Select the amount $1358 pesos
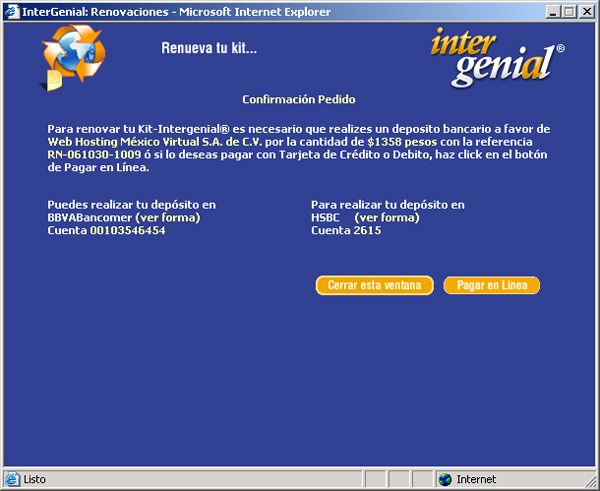Image resolution: width=600 pixels, height=491 pixels. pos(402,142)
